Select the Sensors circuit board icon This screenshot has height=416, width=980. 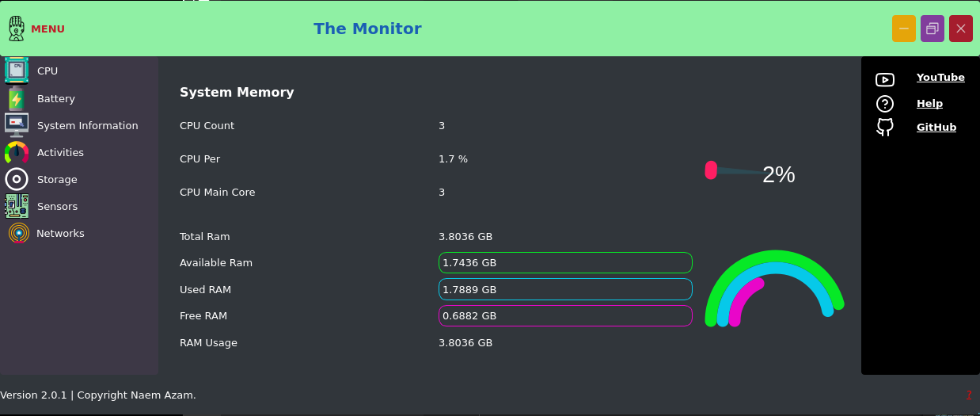click(17, 206)
